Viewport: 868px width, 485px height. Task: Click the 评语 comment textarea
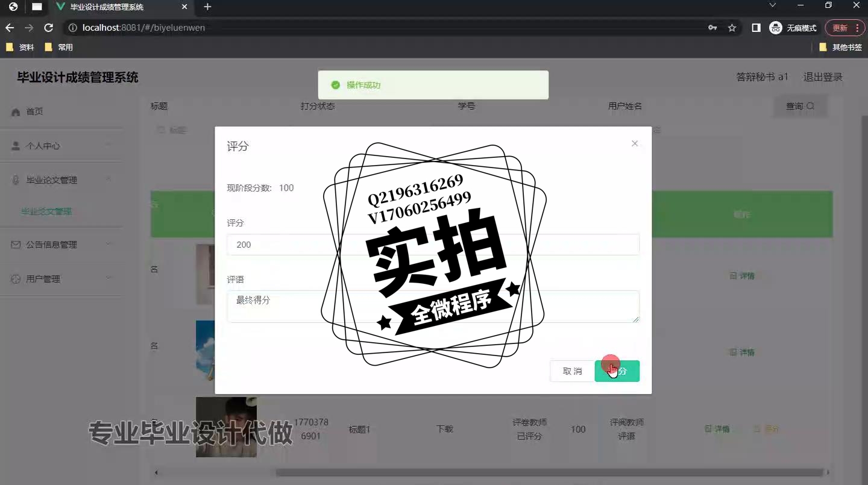(x=433, y=307)
